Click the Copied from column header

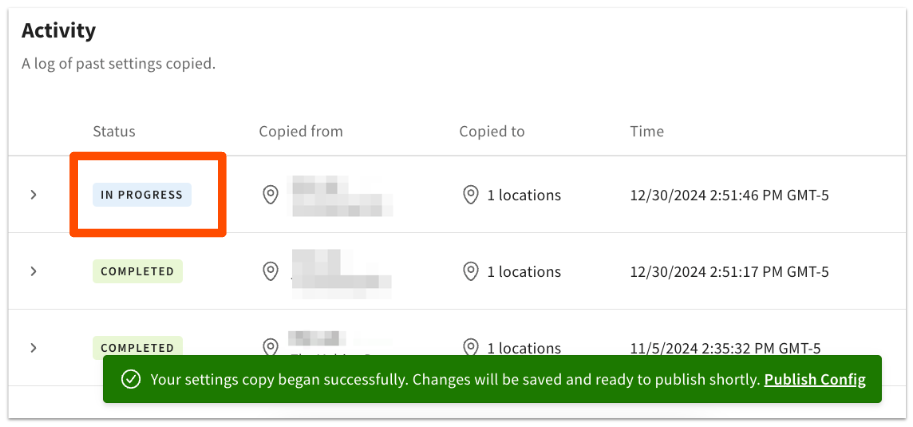pos(300,131)
